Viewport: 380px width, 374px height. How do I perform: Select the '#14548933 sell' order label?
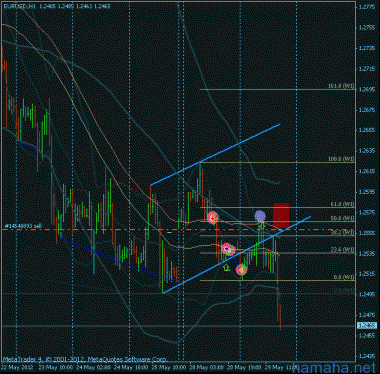(23, 226)
